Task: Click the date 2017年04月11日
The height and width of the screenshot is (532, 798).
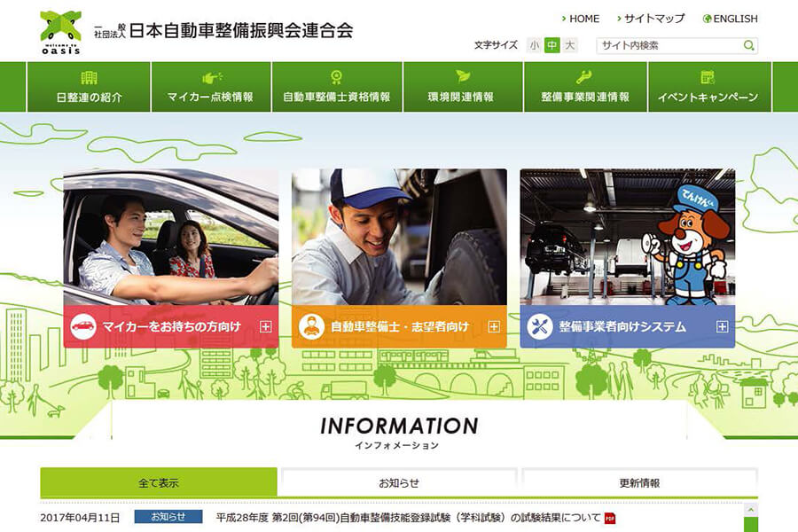Action: pos(80,518)
